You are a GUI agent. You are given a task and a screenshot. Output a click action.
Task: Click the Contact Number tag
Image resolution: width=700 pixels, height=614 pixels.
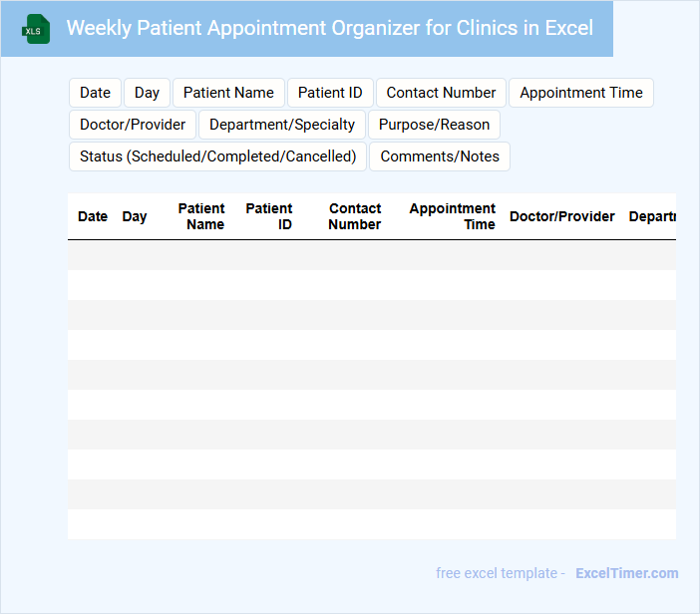[x=441, y=93]
